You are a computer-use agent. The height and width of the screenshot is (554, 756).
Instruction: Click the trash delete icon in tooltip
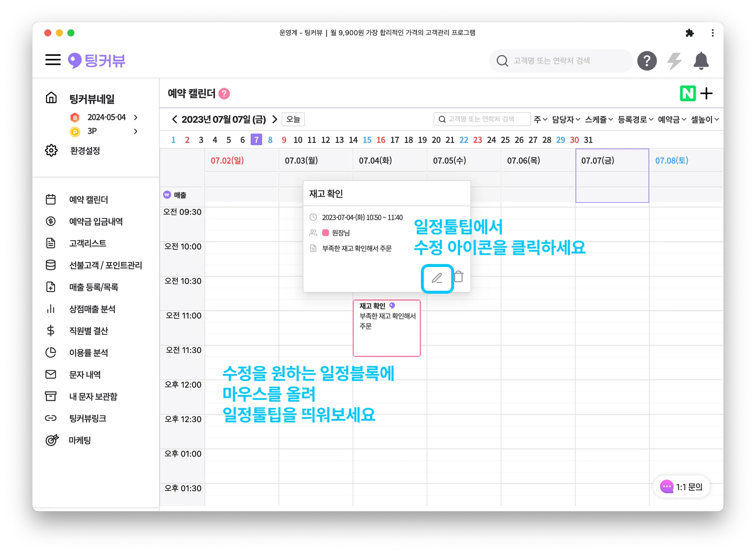458,276
